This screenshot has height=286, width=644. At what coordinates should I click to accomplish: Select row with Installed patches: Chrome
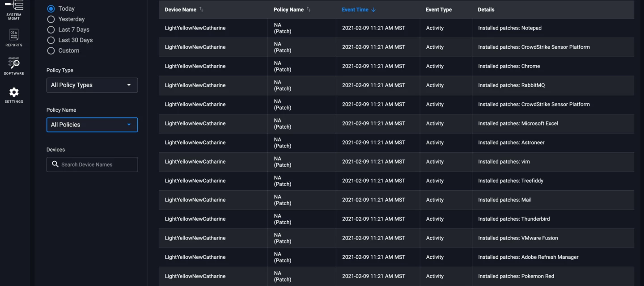(x=396, y=66)
